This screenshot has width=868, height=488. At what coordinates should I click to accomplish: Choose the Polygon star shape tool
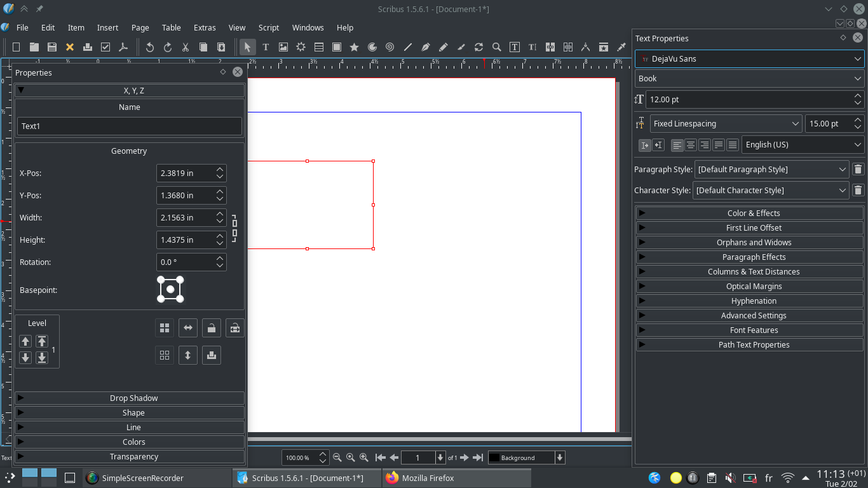pos(355,47)
